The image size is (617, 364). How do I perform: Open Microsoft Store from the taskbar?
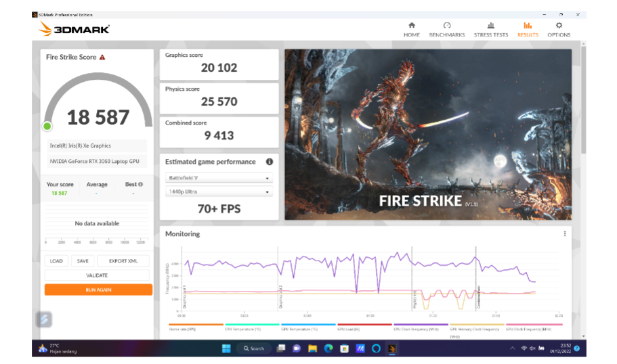pyautogui.click(x=344, y=348)
